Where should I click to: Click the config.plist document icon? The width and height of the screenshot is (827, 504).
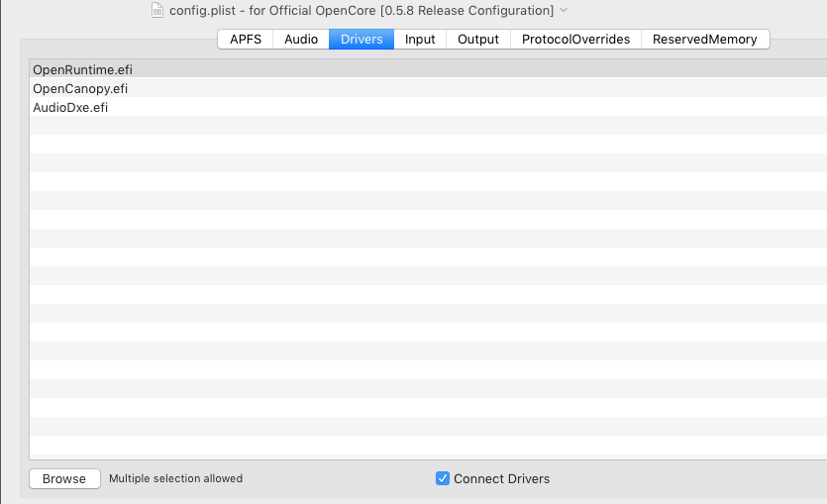coord(157,10)
